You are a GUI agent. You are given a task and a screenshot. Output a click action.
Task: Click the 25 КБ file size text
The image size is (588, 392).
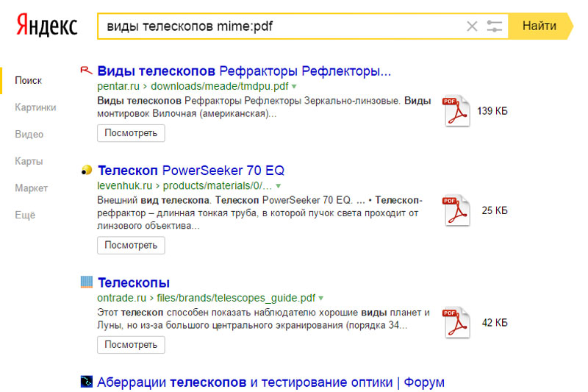pos(495,210)
